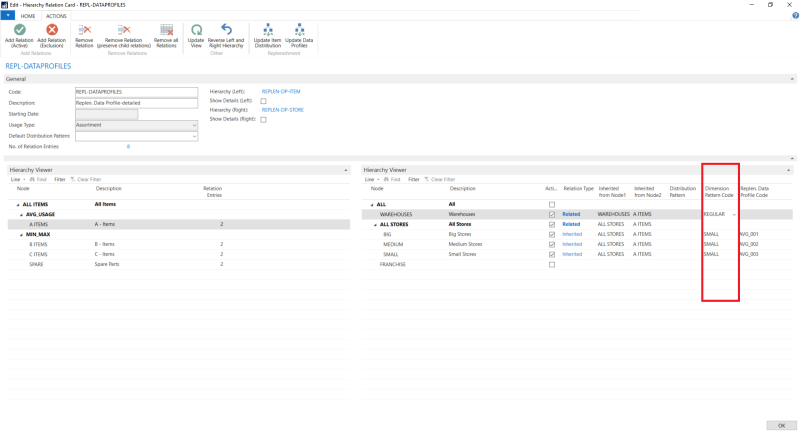Click Remove Relation (preserve child relations)
The width and height of the screenshot is (800, 433).
pos(124,36)
